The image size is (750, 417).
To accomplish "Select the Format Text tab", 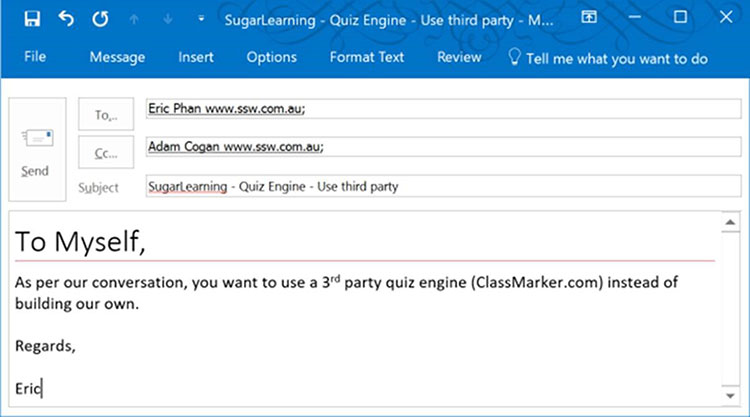I will [x=366, y=58].
